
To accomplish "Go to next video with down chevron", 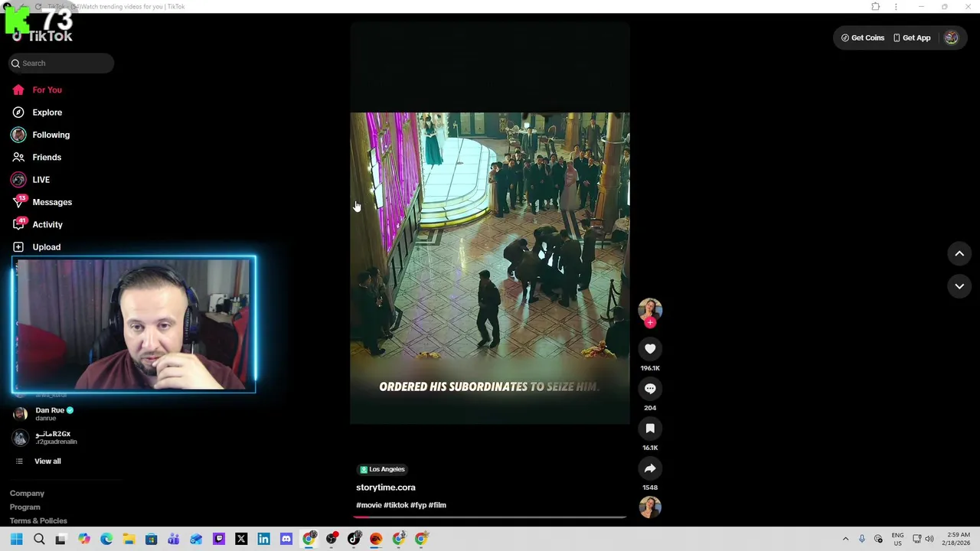I will coord(959,286).
